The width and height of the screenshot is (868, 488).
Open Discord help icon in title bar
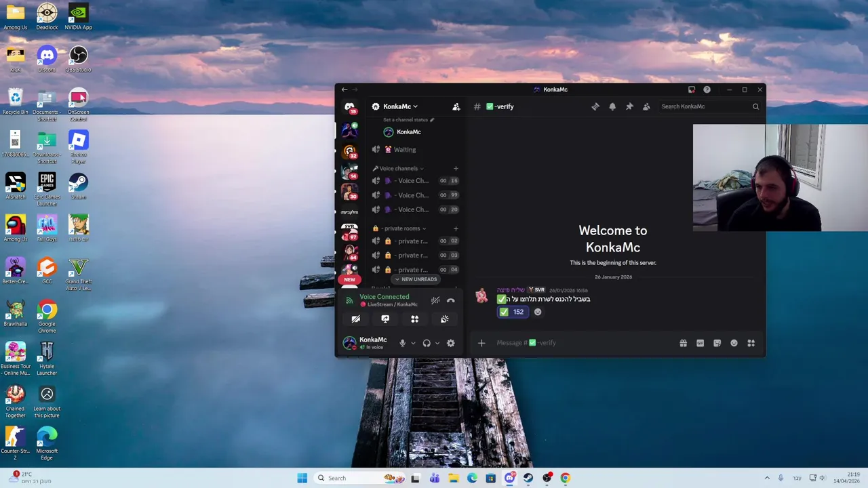(x=707, y=89)
